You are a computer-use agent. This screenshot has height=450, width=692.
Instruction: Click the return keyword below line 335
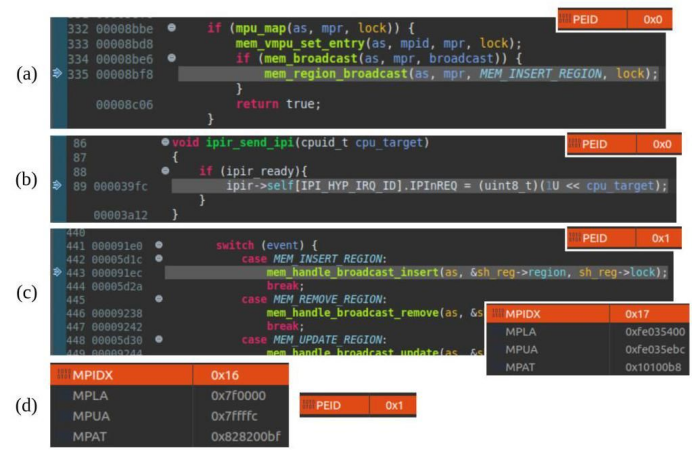tap(257, 104)
